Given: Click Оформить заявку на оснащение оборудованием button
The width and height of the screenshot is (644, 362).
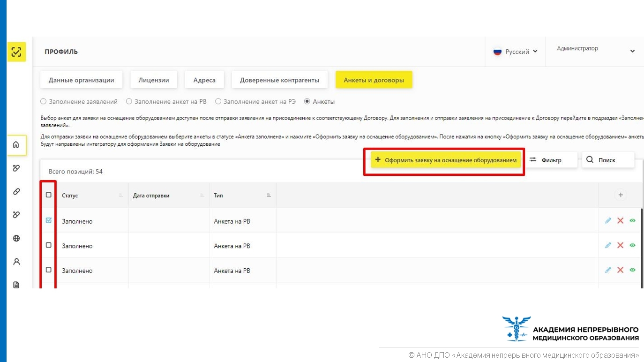Looking at the screenshot, I should click(x=446, y=160).
